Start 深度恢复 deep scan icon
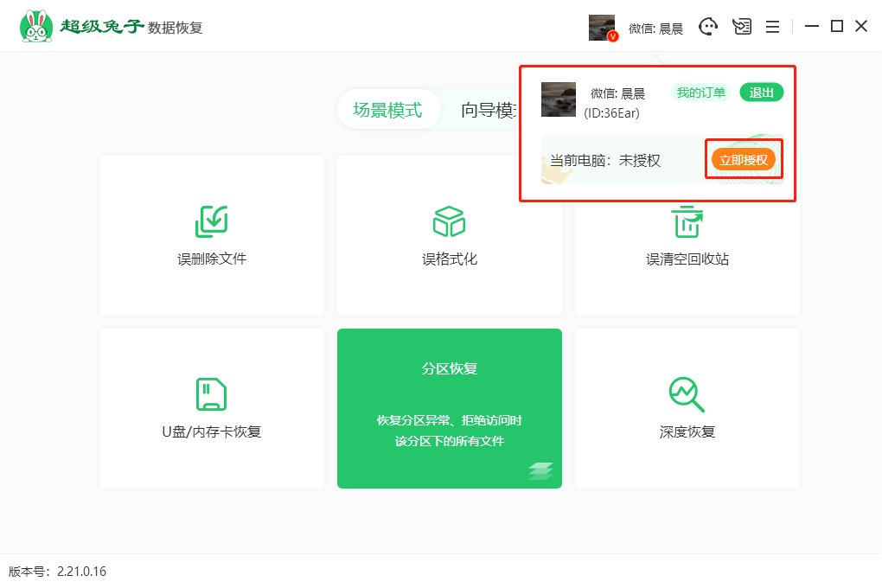The width and height of the screenshot is (882, 588). pyautogui.click(x=687, y=394)
